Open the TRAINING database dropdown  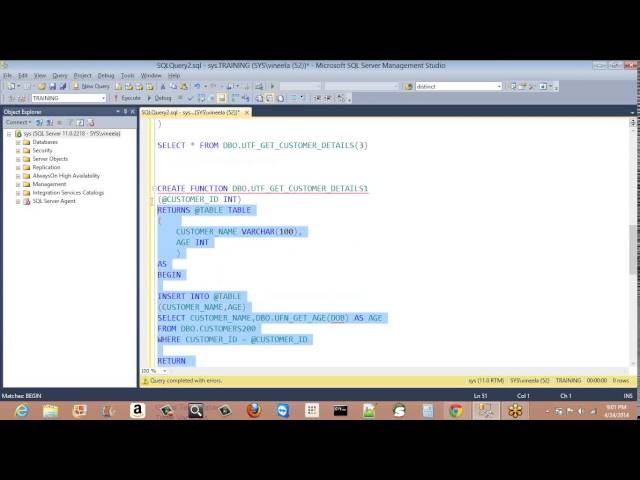(103, 98)
